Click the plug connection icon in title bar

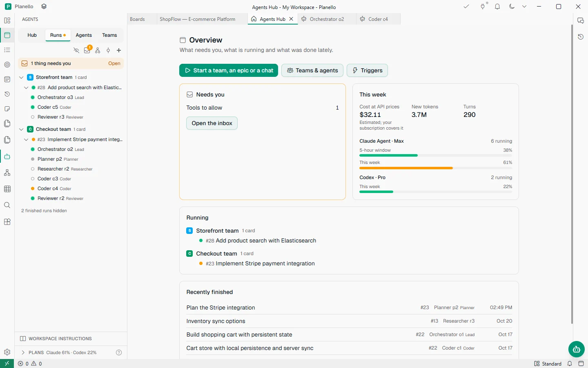pos(483,7)
